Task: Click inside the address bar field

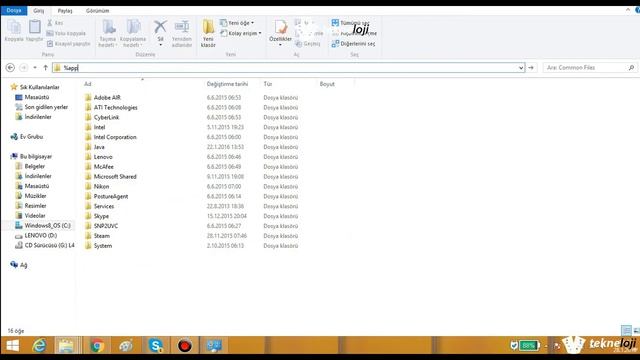Action: (288, 68)
